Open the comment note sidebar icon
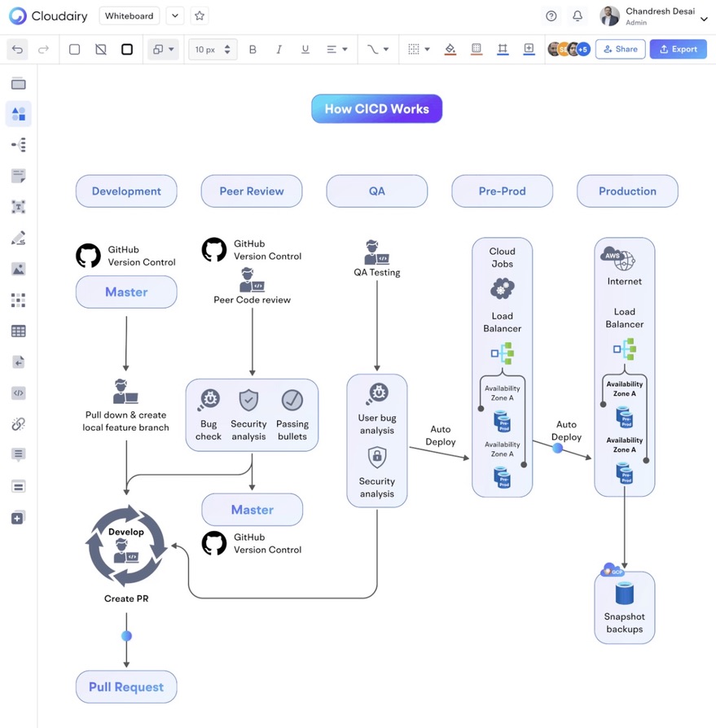This screenshot has width=716, height=728. click(x=19, y=454)
